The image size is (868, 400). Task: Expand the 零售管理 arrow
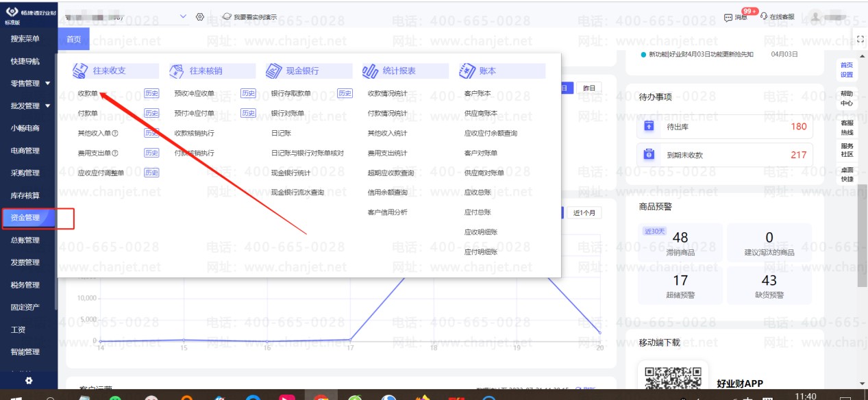(47, 84)
